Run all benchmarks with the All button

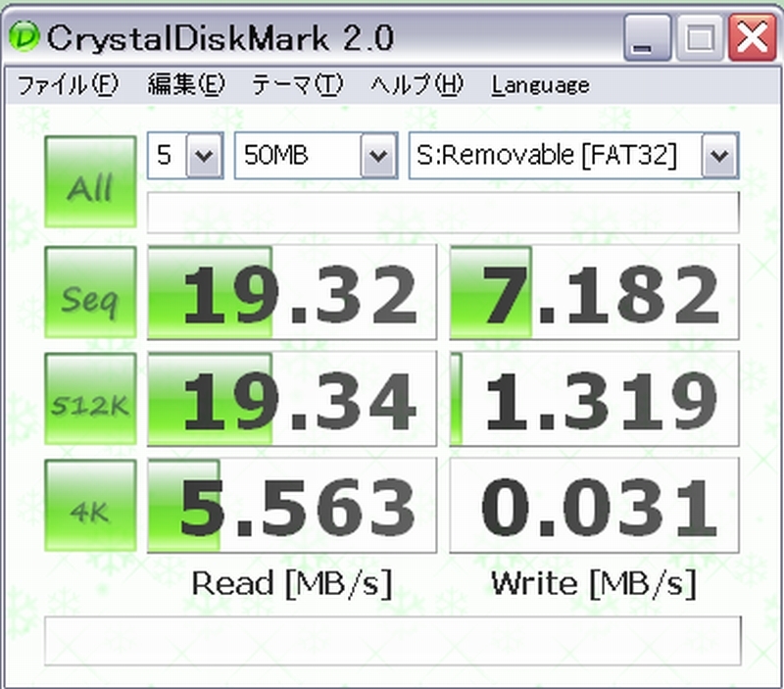(90, 182)
